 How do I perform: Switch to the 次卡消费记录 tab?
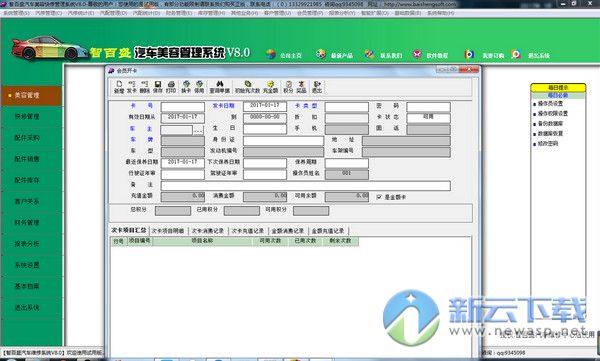208,231
